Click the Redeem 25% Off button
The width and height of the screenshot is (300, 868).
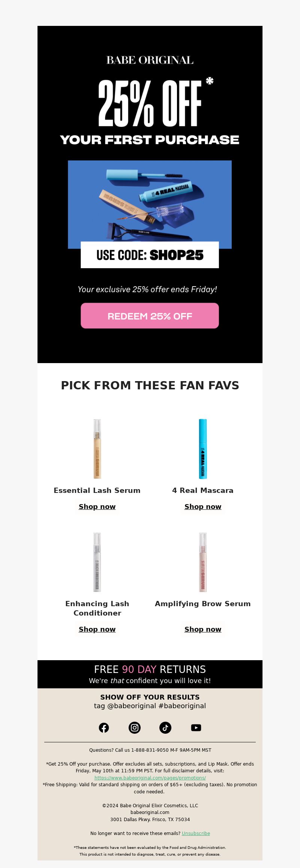[x=150, y=316]
